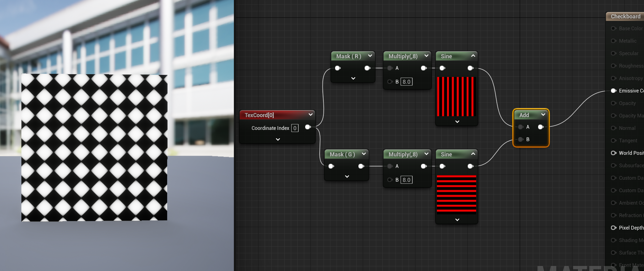Click the horizontal red stripes Sine preview
Viewport: 644px width, 271px height.
pos(457,195)
